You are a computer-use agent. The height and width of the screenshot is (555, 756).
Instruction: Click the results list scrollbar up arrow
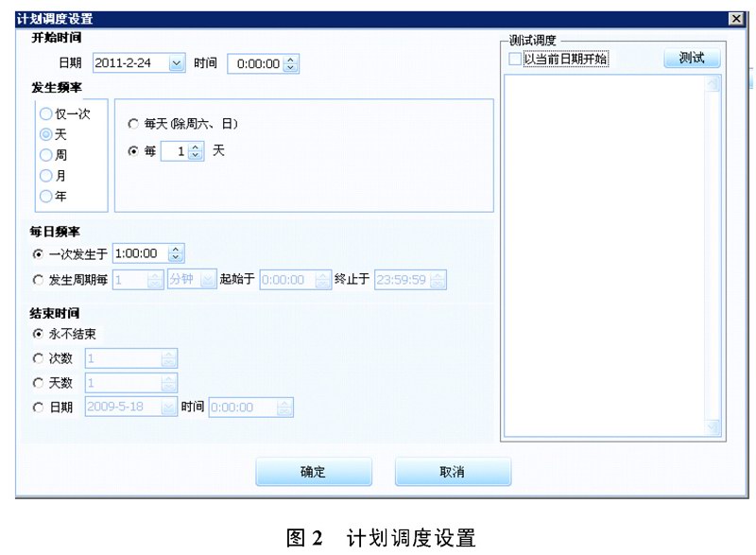713,84
